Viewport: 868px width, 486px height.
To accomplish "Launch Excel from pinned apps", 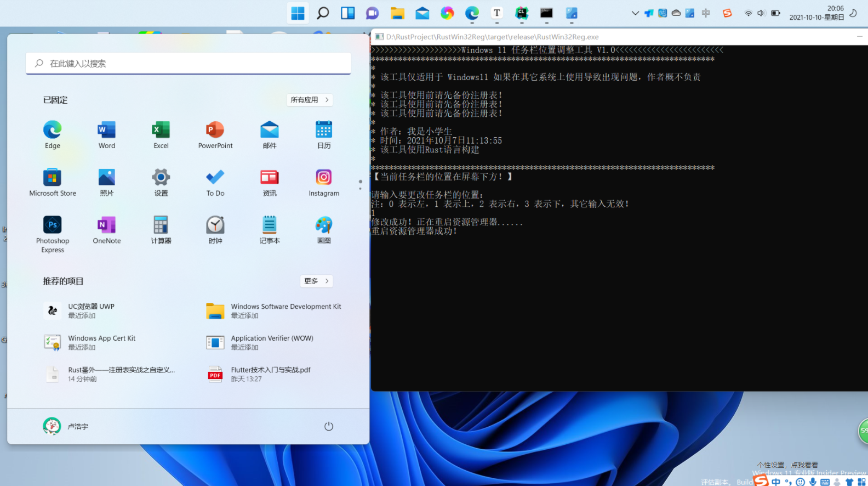I will (161, 135).
